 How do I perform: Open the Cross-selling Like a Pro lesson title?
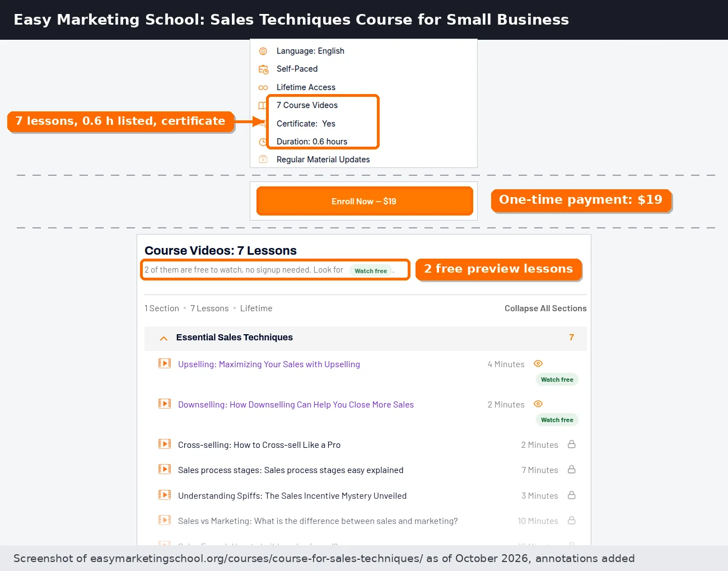click(259, 445)
